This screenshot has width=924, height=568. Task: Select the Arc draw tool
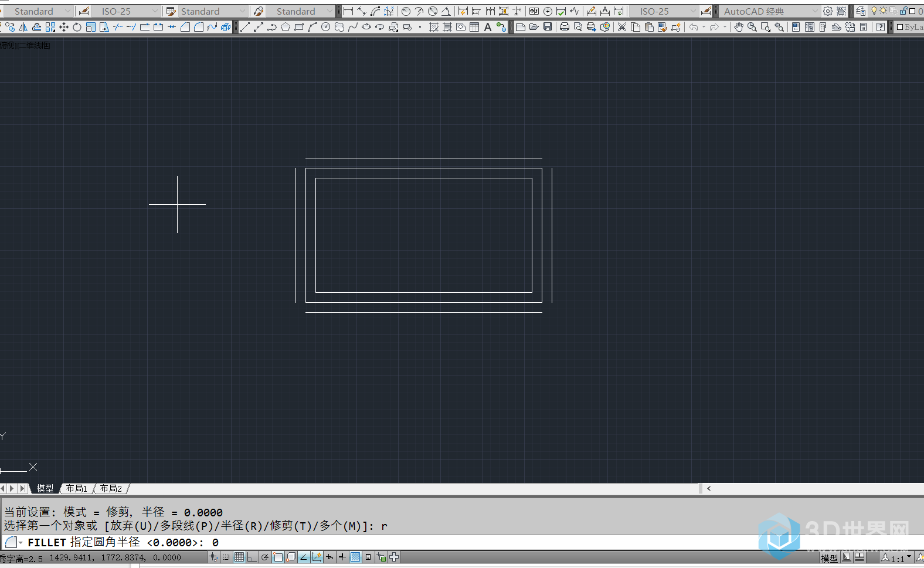pyautogui.click(x=312, y=27)
